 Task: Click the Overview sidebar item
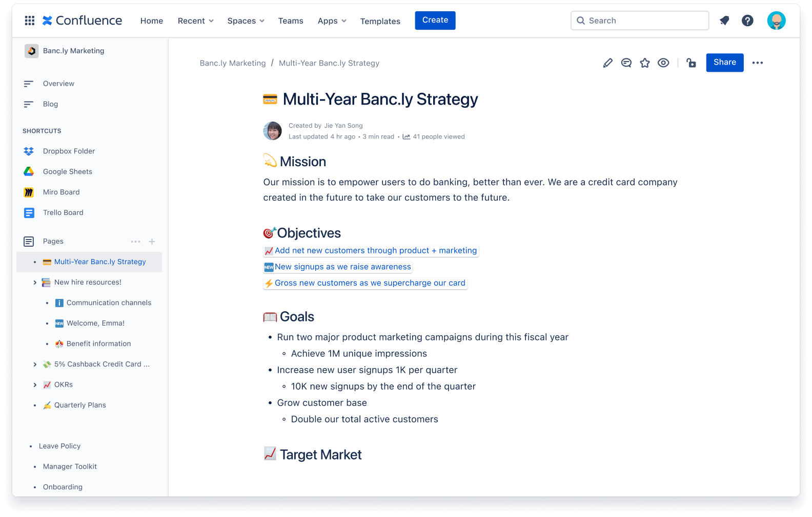pyautogui.click(x=58, y=84)
